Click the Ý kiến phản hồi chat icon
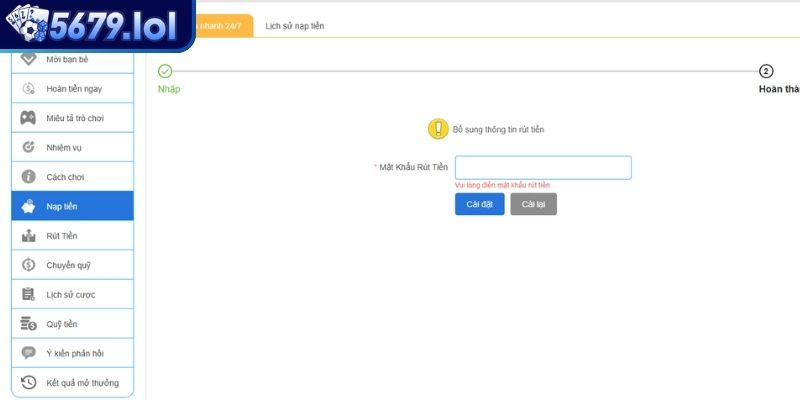 (x=29, y=353)
